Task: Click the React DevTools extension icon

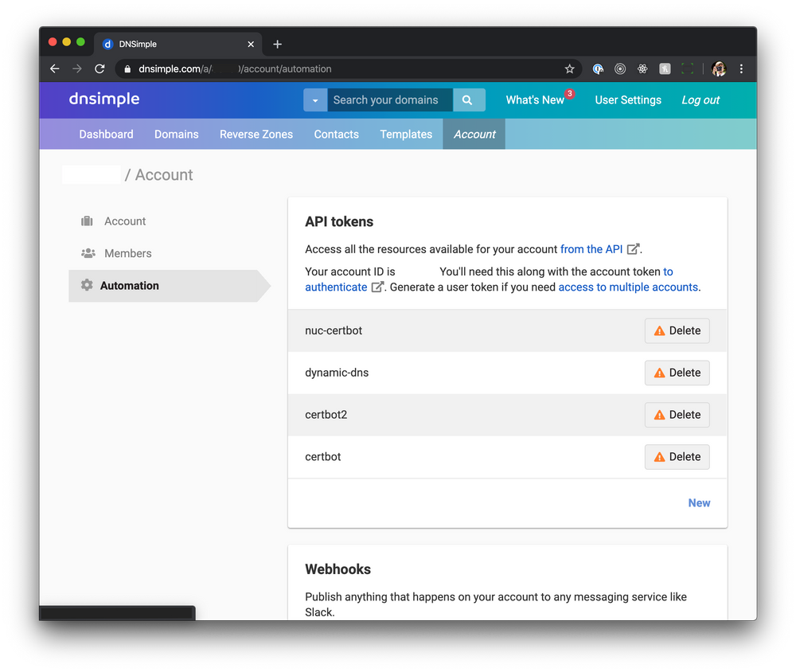Action: point(642,68)
